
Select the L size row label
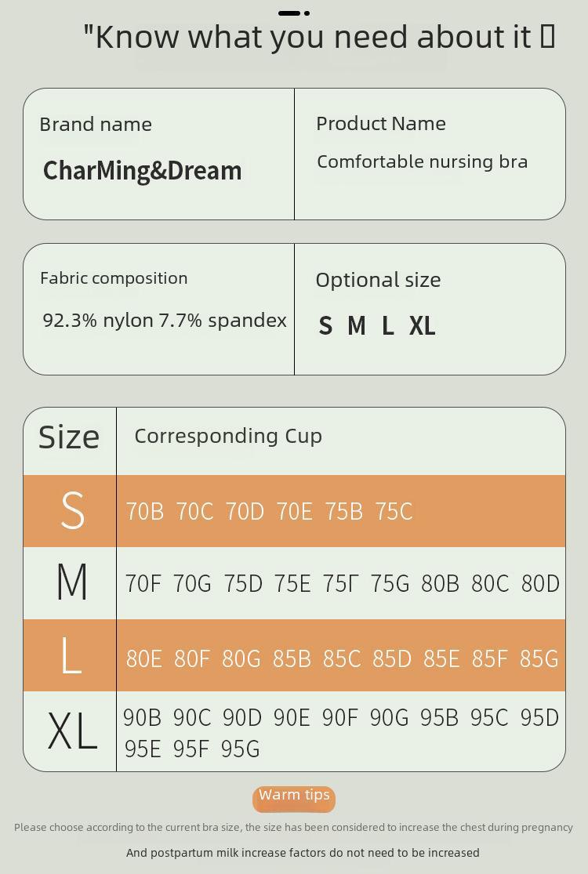[71, 655]
